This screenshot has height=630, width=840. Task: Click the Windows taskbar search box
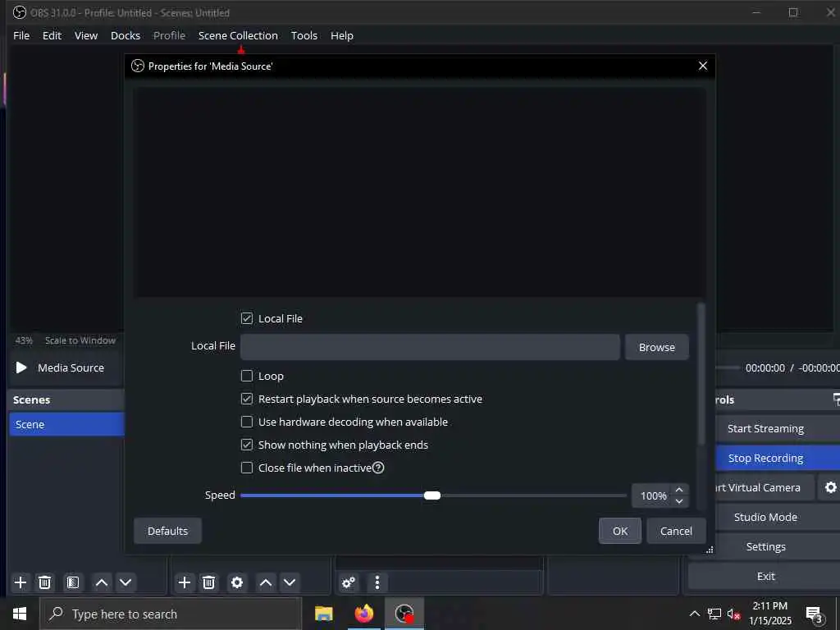[x=171, y=614]
